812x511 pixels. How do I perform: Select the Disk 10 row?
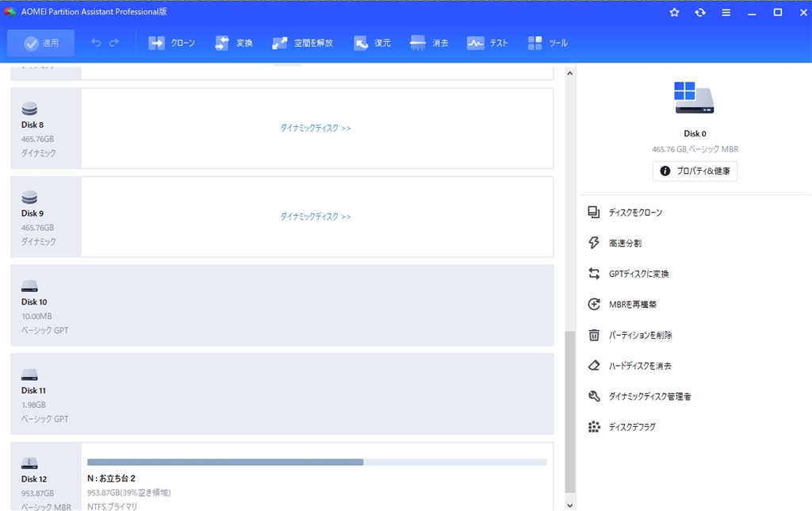[x=282, y=305]
